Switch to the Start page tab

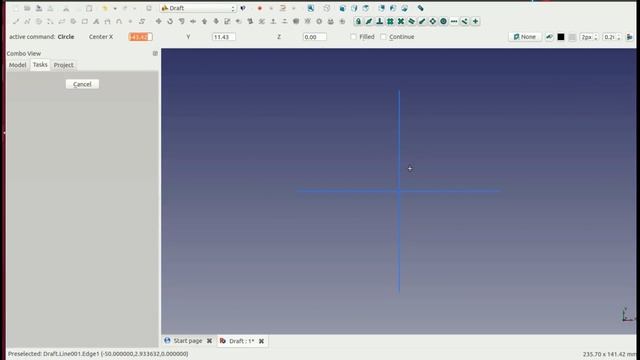188,341
